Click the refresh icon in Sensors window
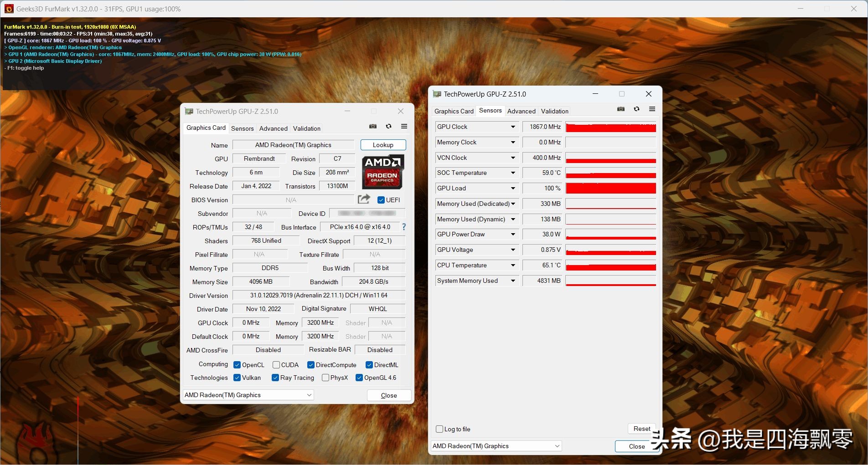Image resolution: width=868 pixels, height=465 pixels. [636, 109]
